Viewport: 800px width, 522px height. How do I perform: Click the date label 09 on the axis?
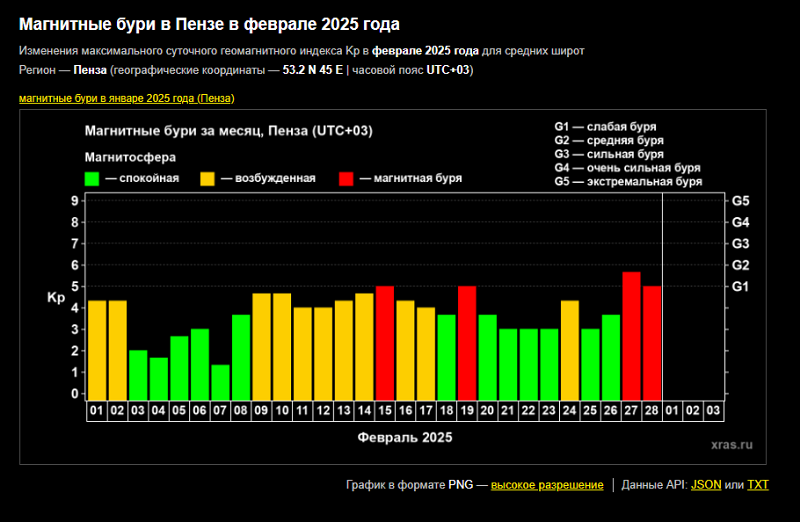(x=261, y=410)
